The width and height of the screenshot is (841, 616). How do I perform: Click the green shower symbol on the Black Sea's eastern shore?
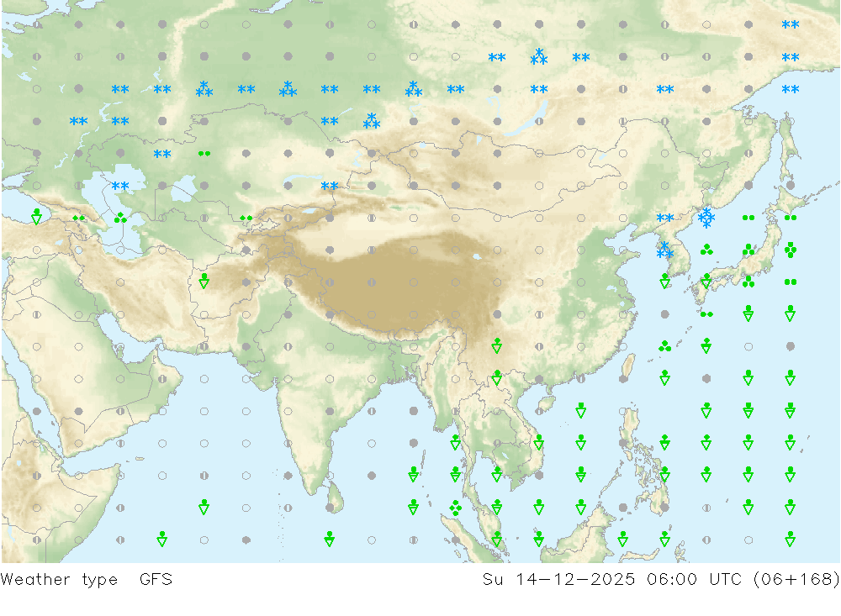36,217
